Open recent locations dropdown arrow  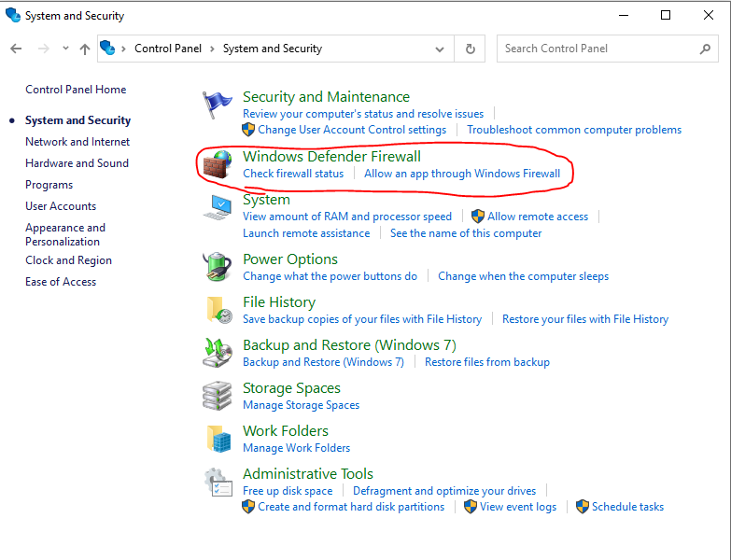point(65,48)
